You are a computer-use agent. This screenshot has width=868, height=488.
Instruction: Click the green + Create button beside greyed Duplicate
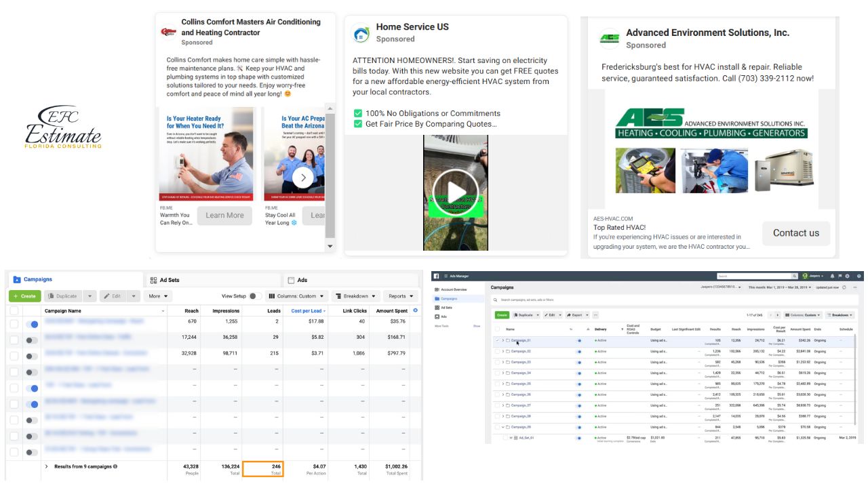pos(24,296)
